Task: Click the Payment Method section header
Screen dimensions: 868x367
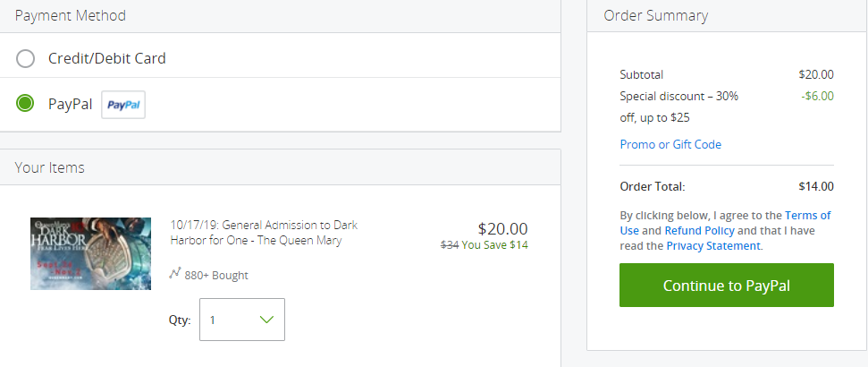Action: [71, 15]
